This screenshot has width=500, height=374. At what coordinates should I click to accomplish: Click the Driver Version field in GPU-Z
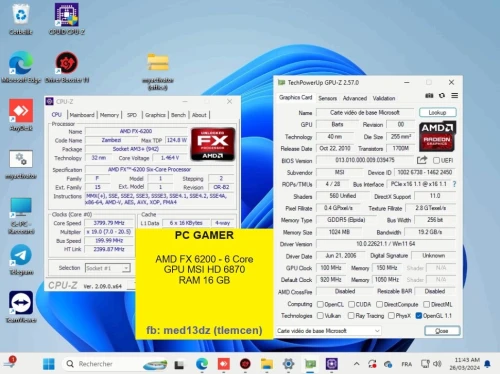tap(386, 244)
